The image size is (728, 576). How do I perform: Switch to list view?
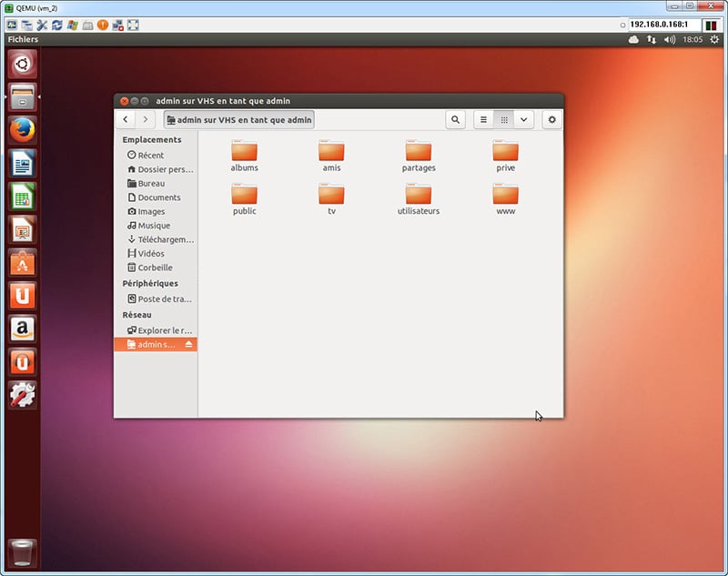tap(483, 120)
